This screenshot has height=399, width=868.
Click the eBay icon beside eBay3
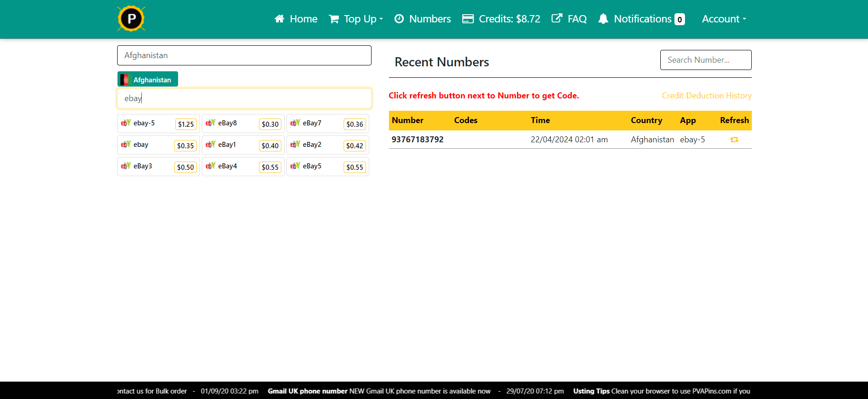point(126,166)
